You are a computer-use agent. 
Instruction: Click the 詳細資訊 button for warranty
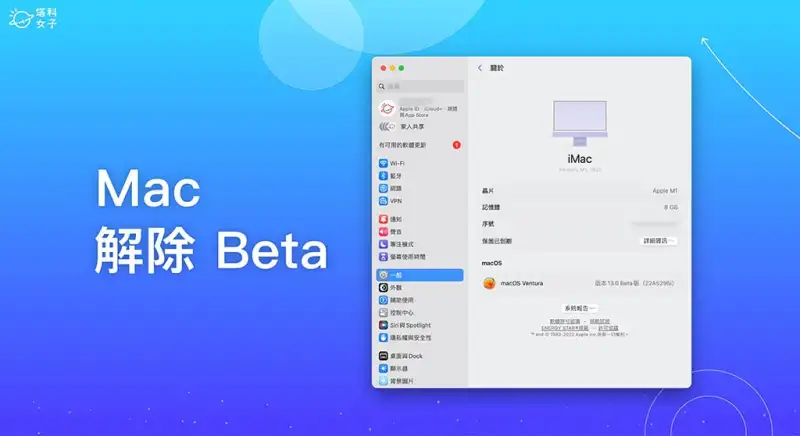659,241
